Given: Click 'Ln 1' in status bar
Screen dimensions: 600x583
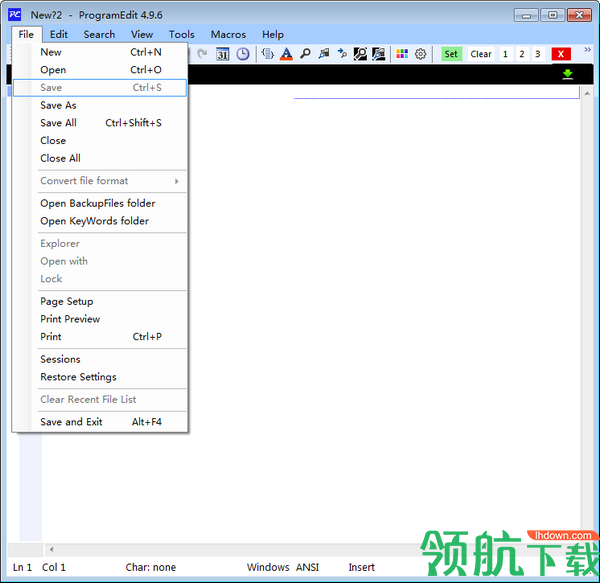Looking at the screenshot, I should pyautogui.click(x=23, y=567).
